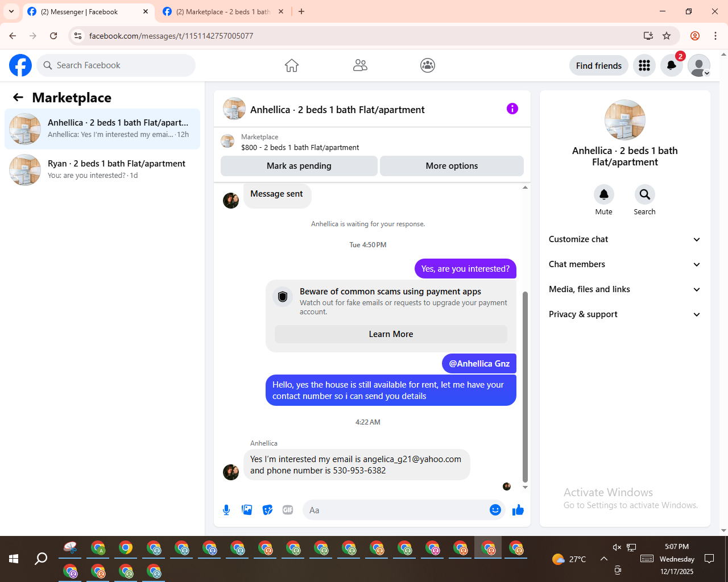Image resolution: width=728 pixels, height=582 pixels.
Task: Open the Friends icon in top navigation
Action: click(x=360, y=65)
